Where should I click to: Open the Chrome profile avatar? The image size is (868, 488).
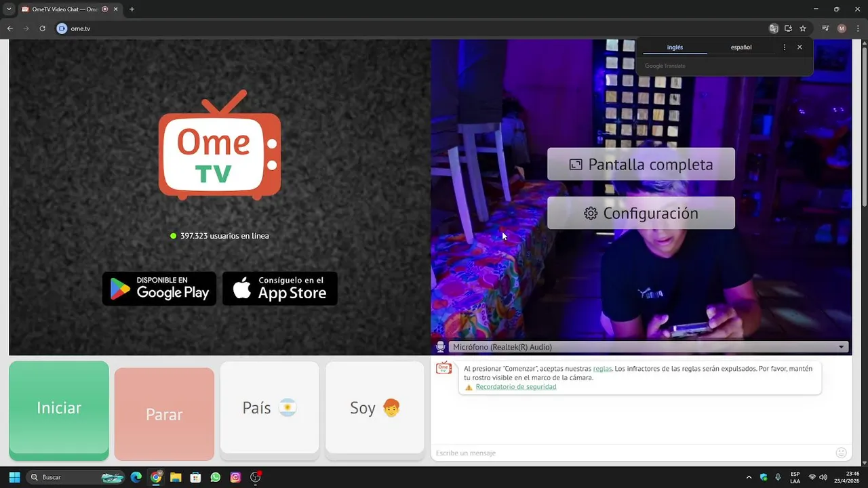842,28
